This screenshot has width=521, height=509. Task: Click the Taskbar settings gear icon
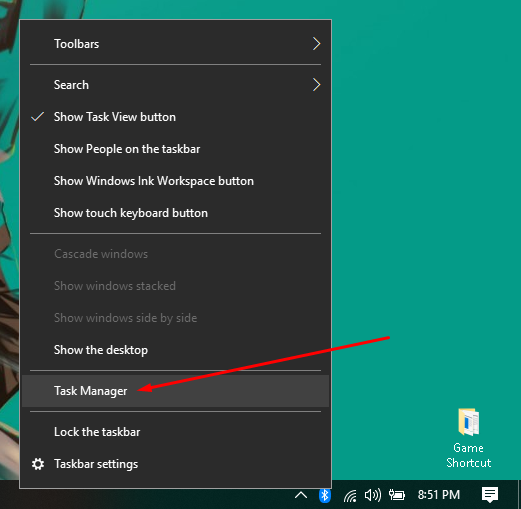pos(38,464)
